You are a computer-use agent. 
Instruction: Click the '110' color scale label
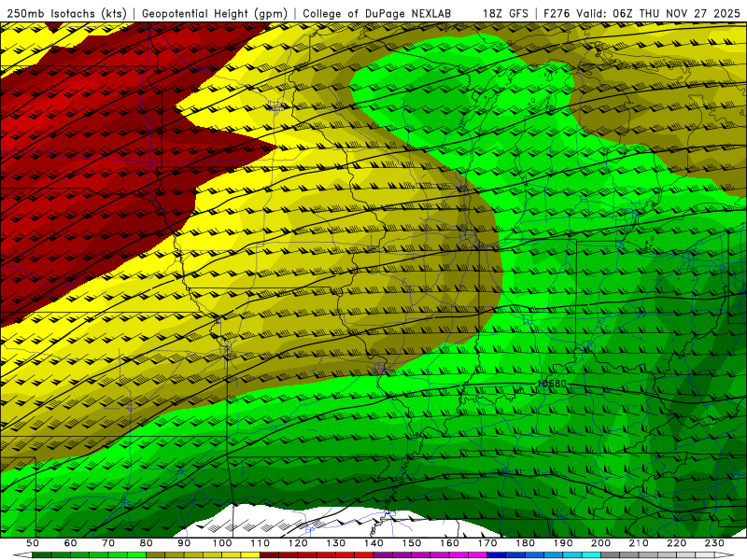pos(261,543)
